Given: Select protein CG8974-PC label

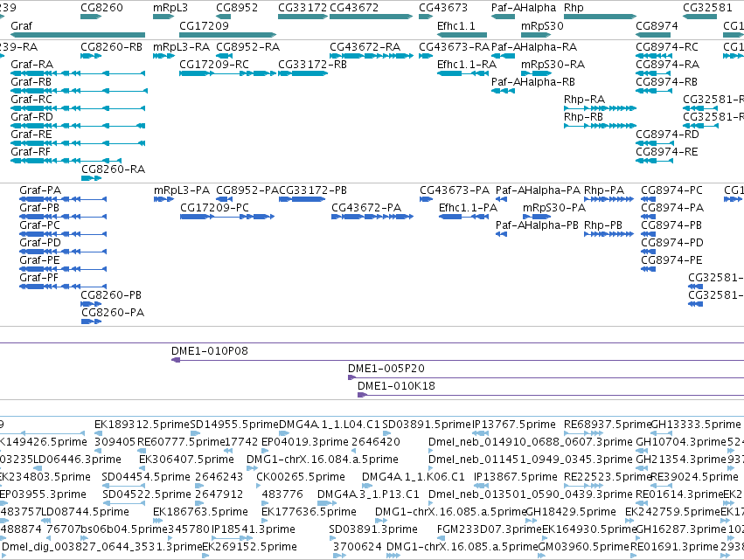Looking at the screenshot, I should [672, 190].
